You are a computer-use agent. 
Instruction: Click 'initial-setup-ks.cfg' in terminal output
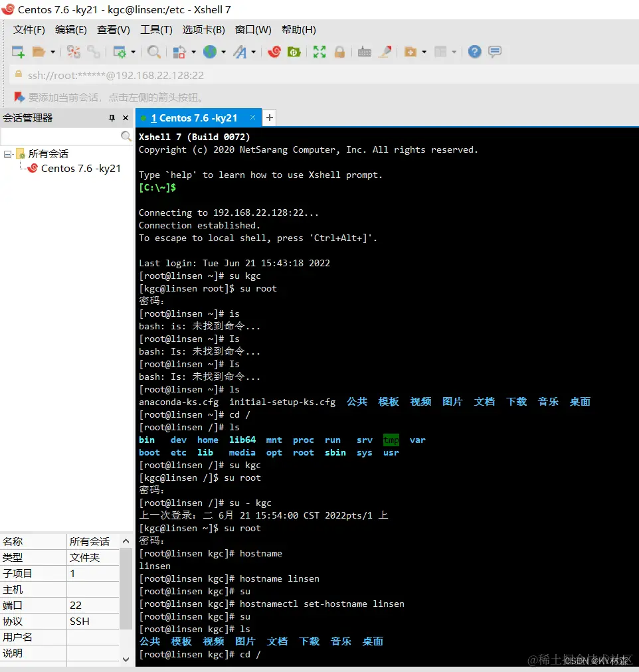[x=282, y=402]
